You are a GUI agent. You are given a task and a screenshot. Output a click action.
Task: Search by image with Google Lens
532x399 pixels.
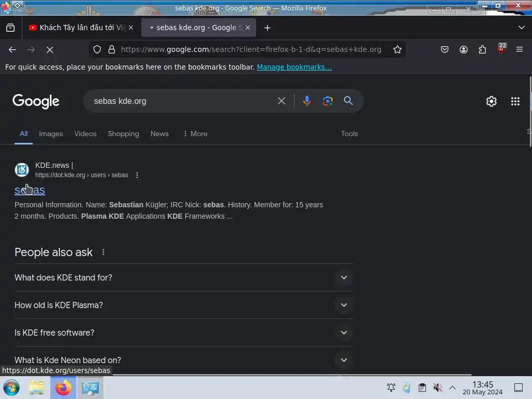327,101
